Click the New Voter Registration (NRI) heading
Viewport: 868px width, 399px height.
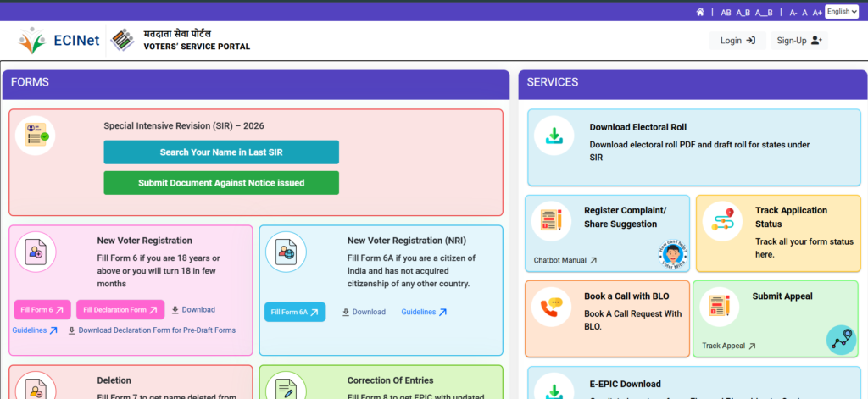pyautogui.click(x=407, y=241)
